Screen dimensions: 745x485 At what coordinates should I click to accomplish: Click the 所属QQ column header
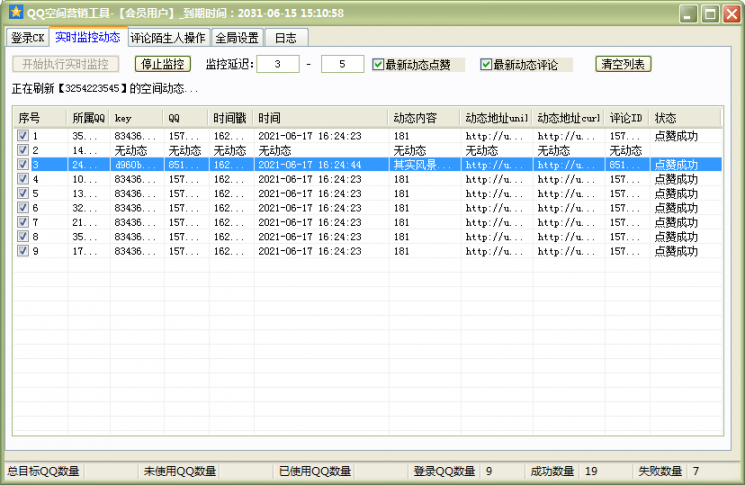88,118
